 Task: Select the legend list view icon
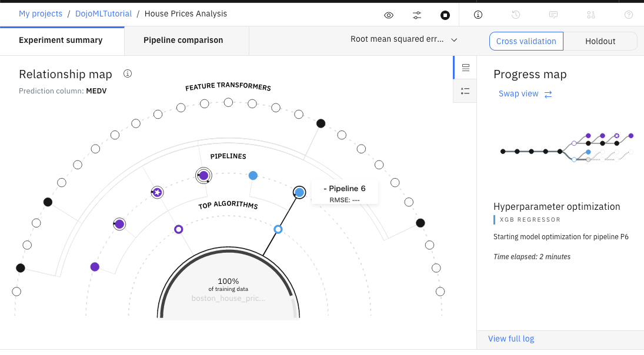pyautogui.click(x=465, y=91)
